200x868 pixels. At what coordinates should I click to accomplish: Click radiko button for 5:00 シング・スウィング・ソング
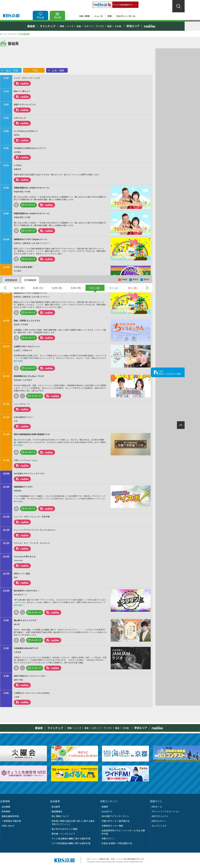[x=22, y=84]
